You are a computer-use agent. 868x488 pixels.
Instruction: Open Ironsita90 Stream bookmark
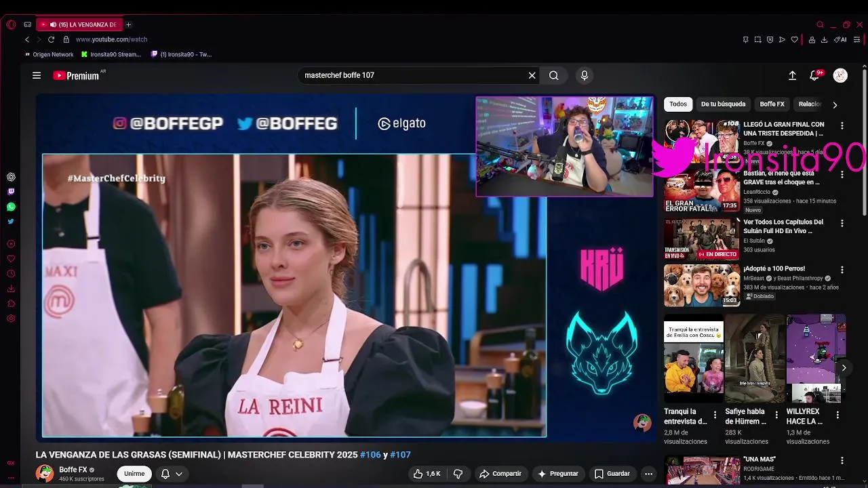pyautogui.click(x=111, y=54)
